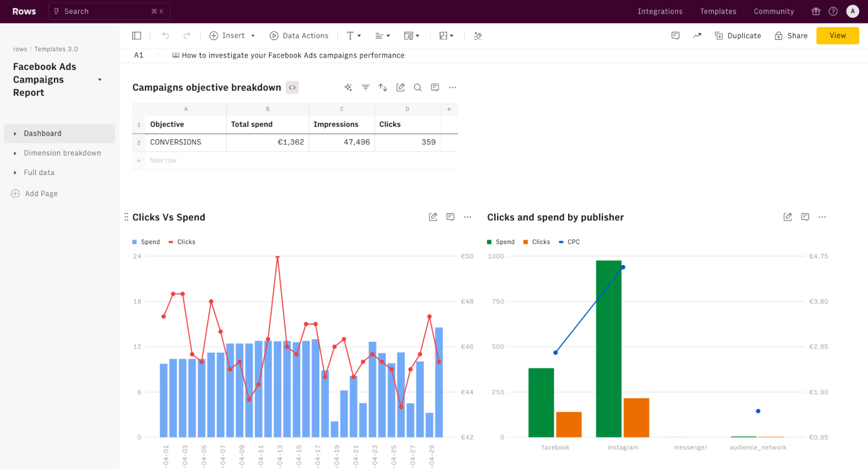Expand the Dimension breakdown page
868x469 pixels.
click(15, 152)
